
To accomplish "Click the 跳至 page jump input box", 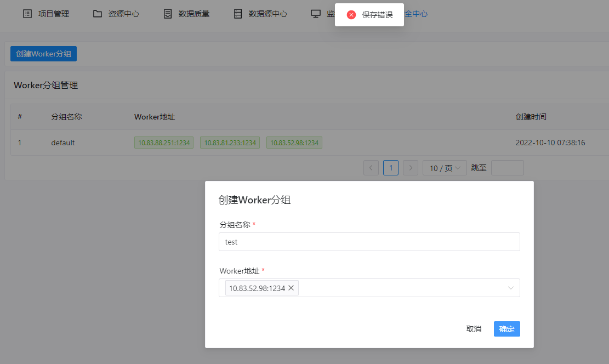I will 507,168.
